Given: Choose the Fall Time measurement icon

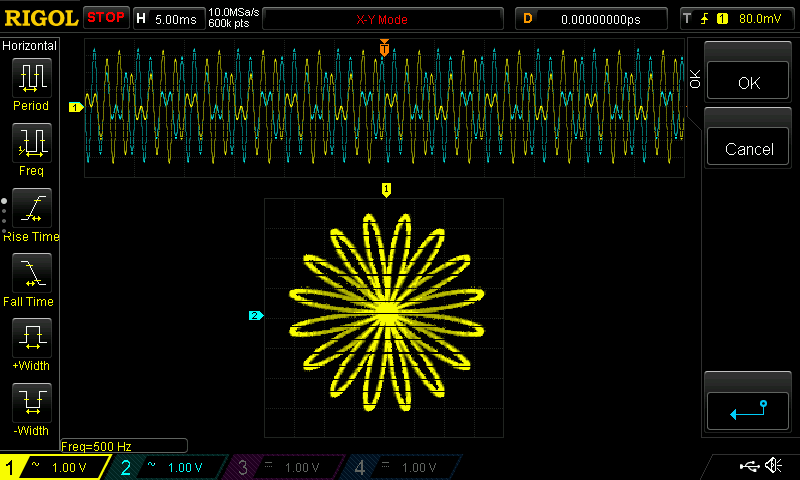Looking at the screenshot, I should tap(31, 273).
